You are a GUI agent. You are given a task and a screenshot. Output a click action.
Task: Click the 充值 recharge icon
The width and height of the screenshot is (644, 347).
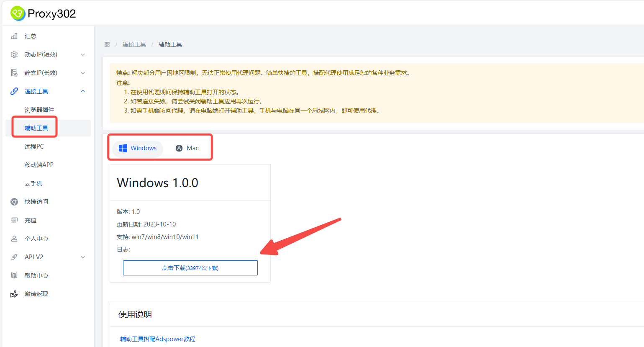point(14,220)
